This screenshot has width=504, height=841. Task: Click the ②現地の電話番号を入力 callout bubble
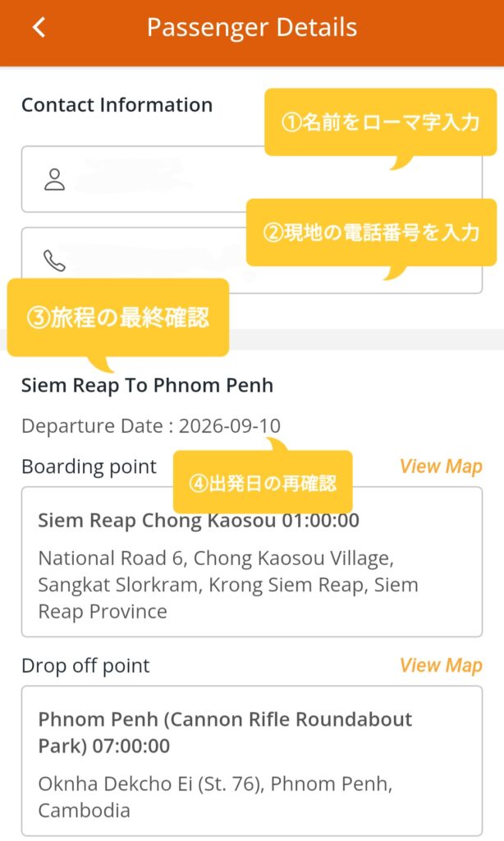coord(372,232)
